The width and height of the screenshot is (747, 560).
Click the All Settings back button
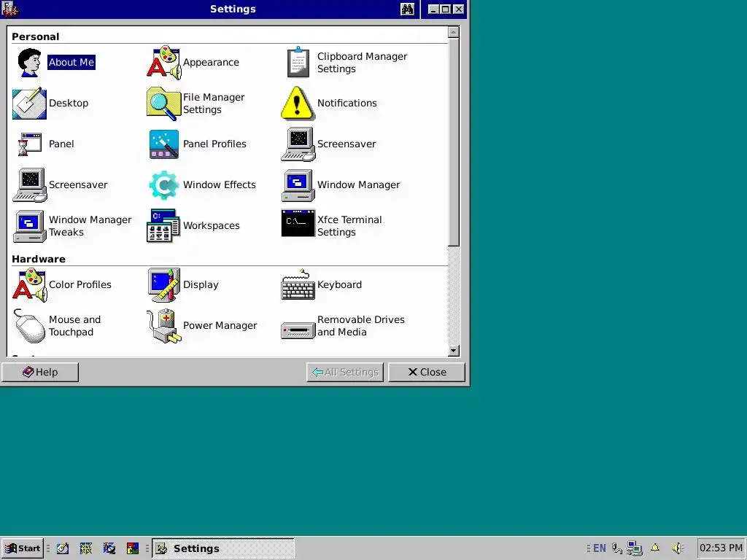click(345, 373)
